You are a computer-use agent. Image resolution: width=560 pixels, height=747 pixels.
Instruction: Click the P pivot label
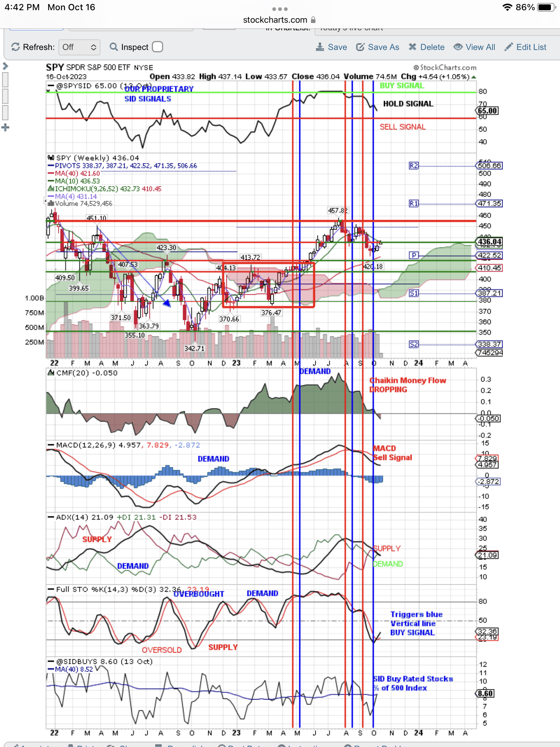[x=413, y=255]
